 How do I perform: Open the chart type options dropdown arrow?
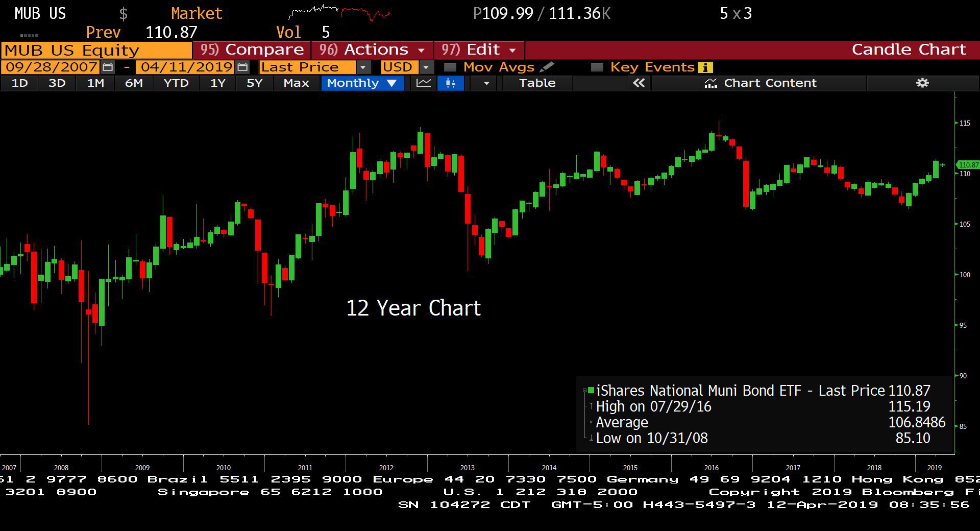pyautogui.click(x=486, y=83)
